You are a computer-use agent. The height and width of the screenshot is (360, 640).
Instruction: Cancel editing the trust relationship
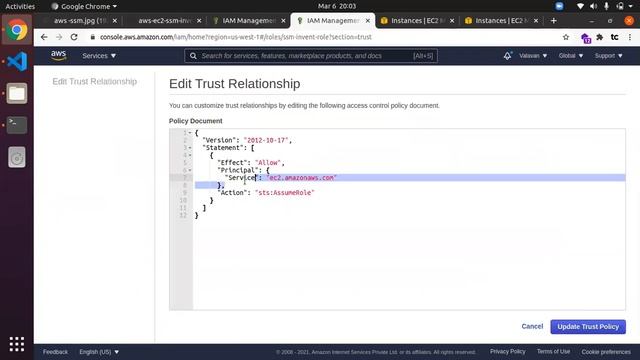coord(532,327)
